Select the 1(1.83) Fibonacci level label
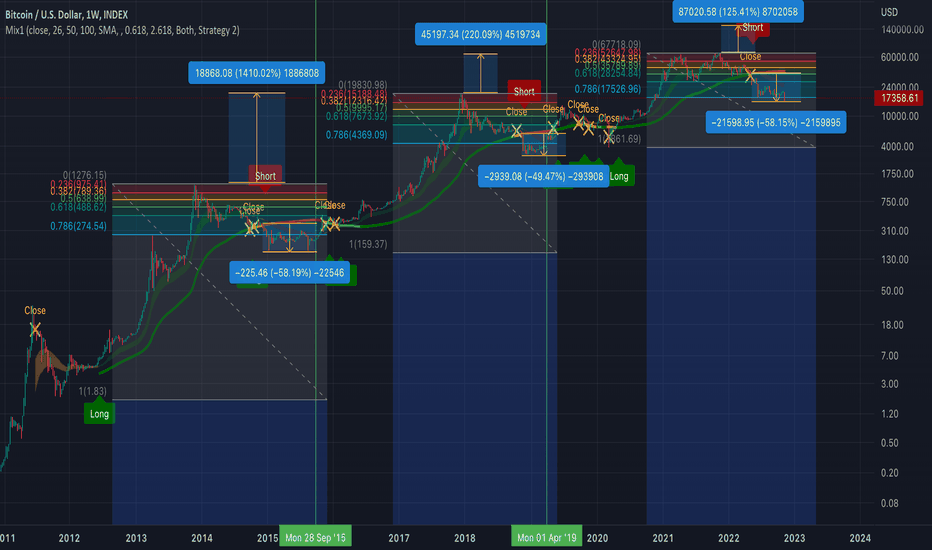The image size is (932, 550). (93, 391)
